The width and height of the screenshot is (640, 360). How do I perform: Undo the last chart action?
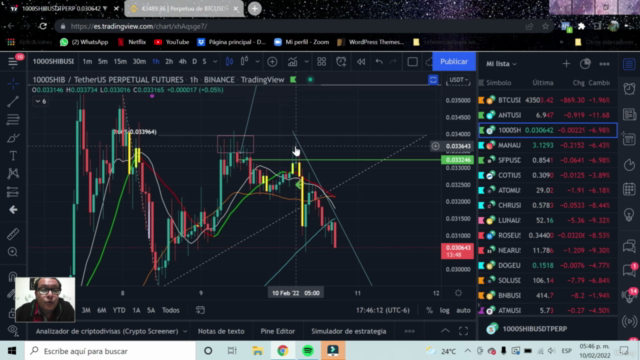click(x=379, y=62)
